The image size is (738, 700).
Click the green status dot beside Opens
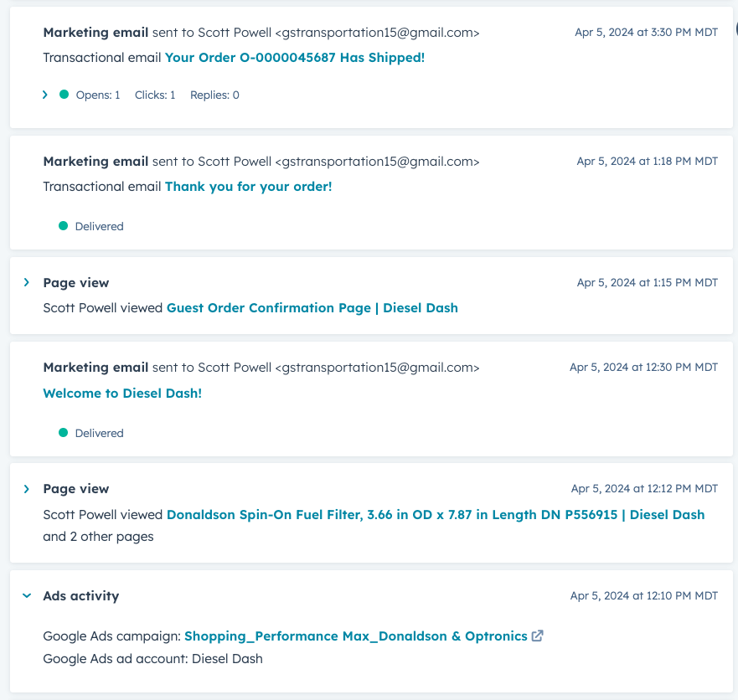[x=64, y=95]
